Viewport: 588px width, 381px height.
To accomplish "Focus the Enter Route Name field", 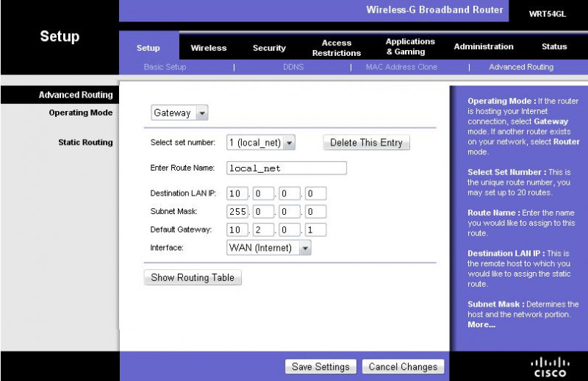I will click(x=287, y=168).
